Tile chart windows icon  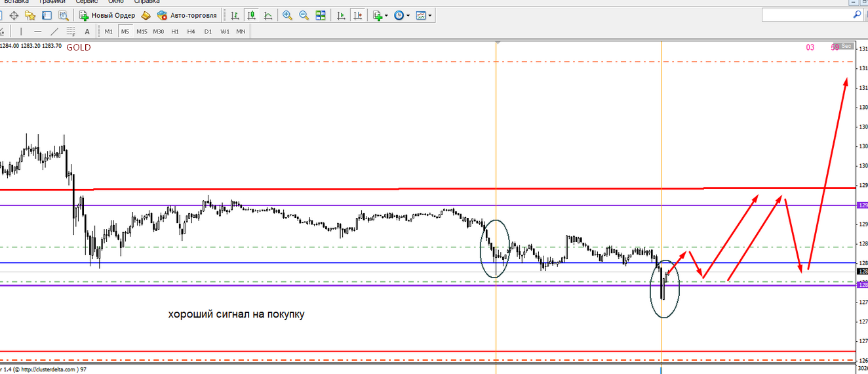click(x=320, y=15)
